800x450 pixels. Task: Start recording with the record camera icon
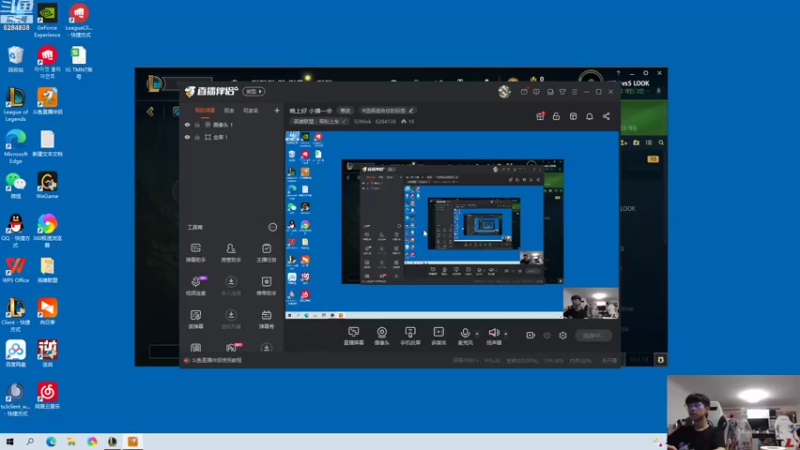pos(531,335)
